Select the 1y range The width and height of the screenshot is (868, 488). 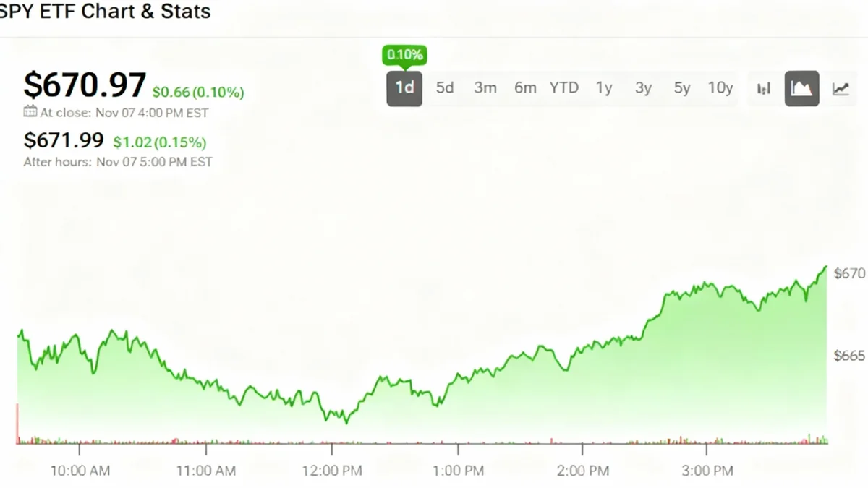click(605, 87)
